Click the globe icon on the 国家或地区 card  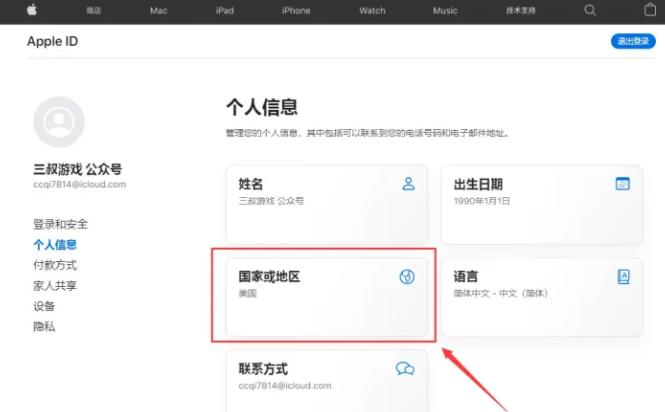coord(407,276)
